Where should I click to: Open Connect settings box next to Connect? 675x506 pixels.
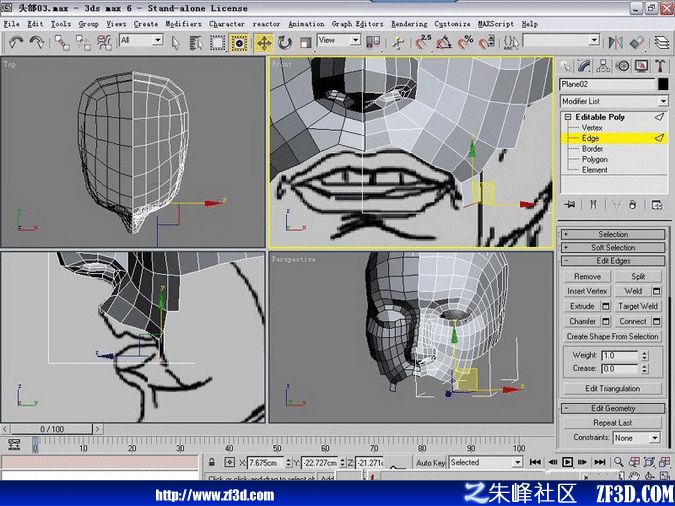point(656,321)
